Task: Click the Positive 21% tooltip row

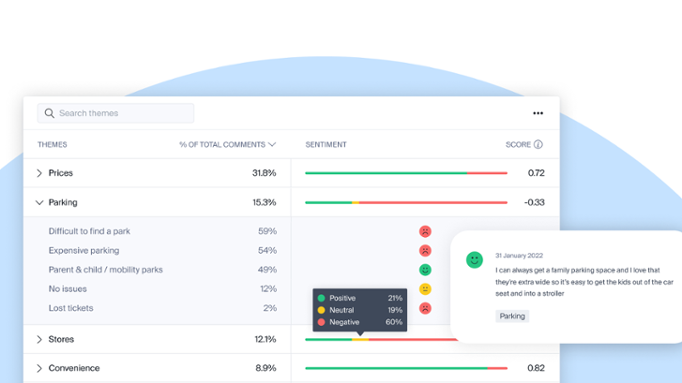Action: (360, 298)
